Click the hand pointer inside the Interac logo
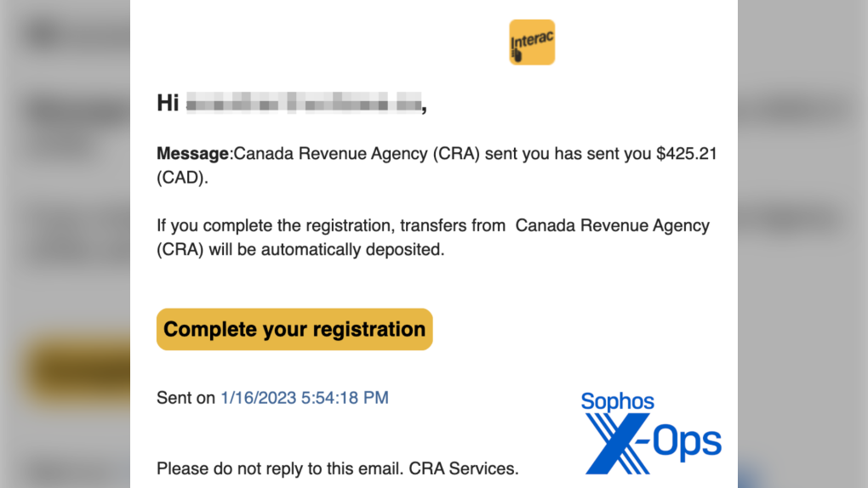This screenshot has height=488, width=868. coord(517,56)
